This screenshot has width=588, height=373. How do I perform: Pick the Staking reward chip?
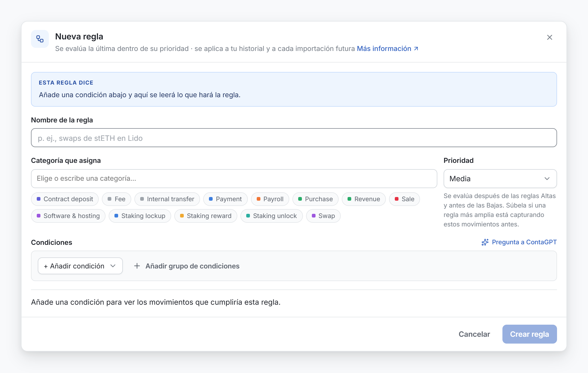coord(206,216)
